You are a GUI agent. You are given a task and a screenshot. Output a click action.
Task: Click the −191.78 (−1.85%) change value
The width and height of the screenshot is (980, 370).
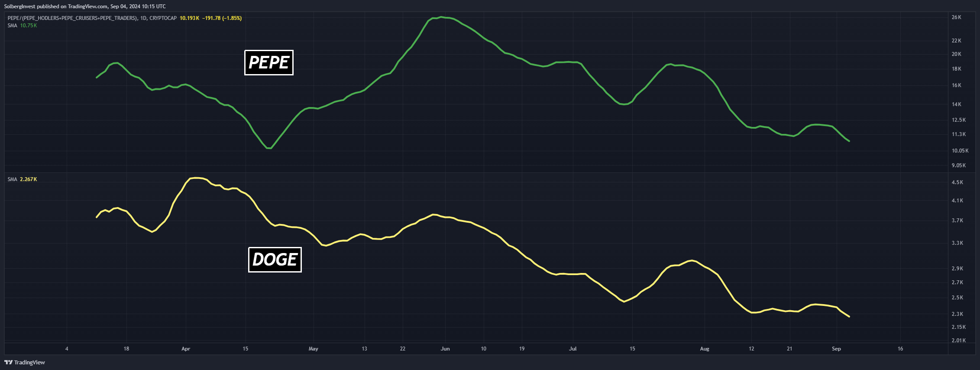pos(222,18)
